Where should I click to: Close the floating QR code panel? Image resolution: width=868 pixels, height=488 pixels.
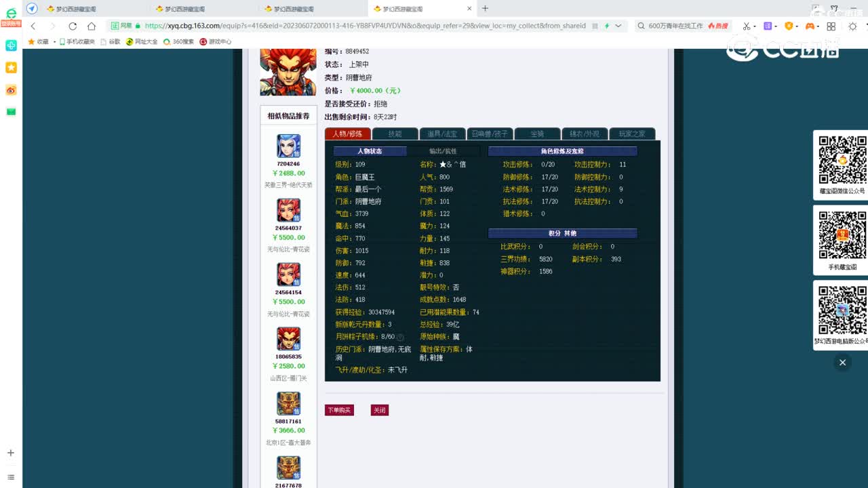[842, 363]
